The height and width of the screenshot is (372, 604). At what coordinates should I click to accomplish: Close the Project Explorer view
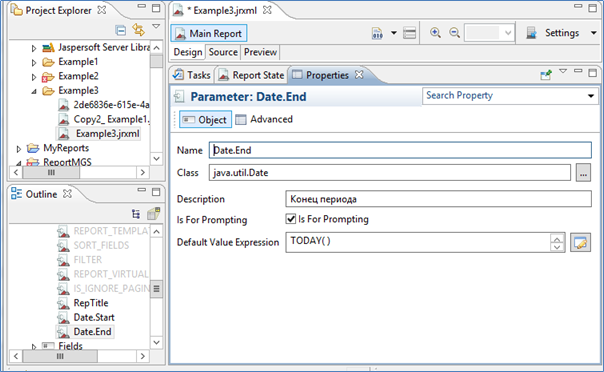[102, 10]
